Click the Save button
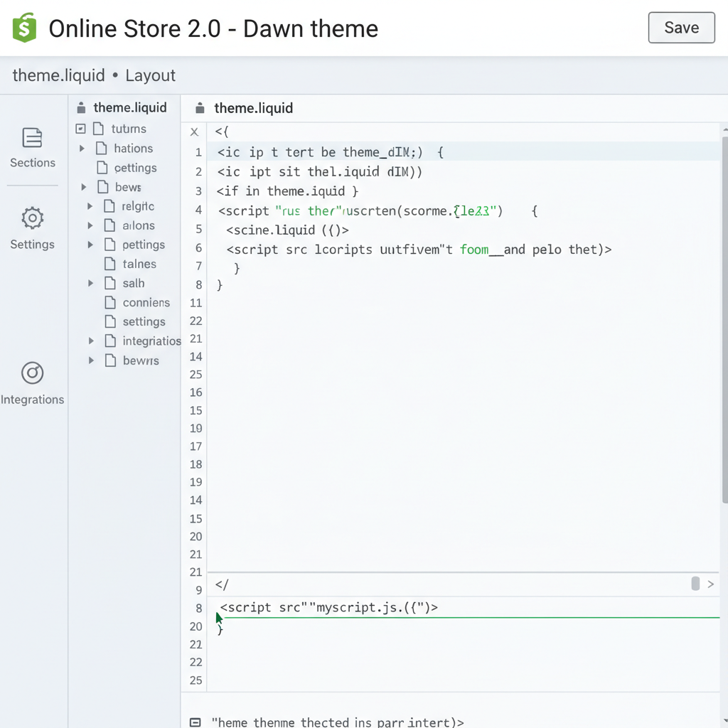 (681, 28)
